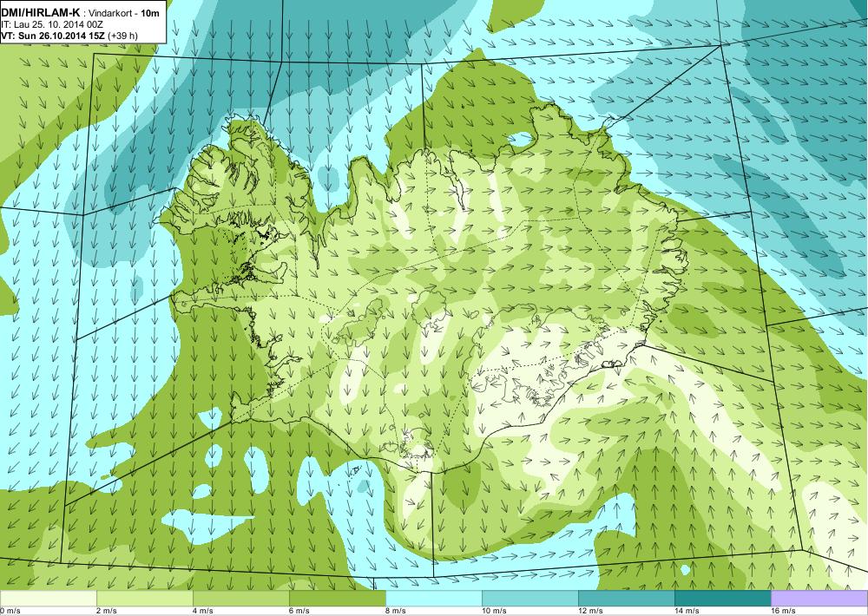This screenshot has height=616, width=868.
Task: Click the '6 m/s' legend label
Action: tap(300, 611)
